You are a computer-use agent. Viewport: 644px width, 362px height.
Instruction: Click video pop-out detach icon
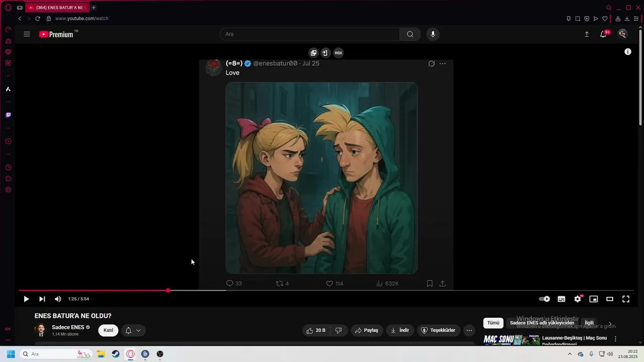tap(313, 53)
